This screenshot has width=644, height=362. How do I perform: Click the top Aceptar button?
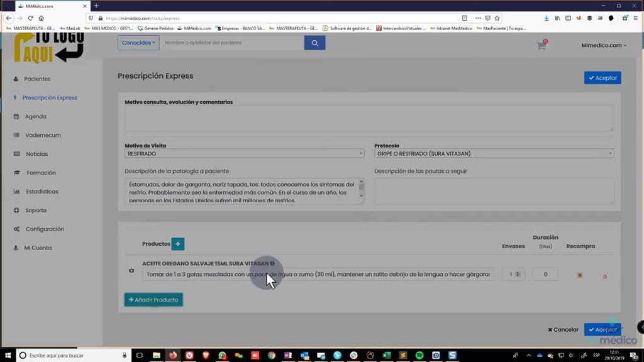(x=602, y=77)
